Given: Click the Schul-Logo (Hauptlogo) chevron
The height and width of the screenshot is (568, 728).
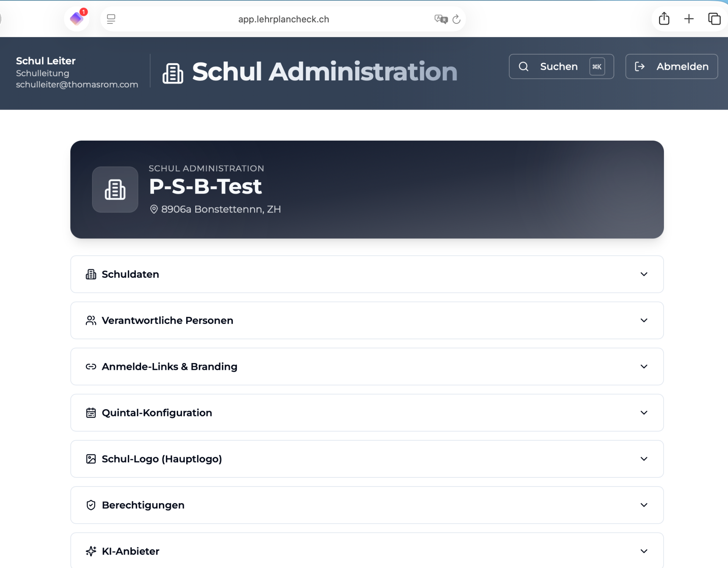Looking at the screenshot, I should (644, 459).
